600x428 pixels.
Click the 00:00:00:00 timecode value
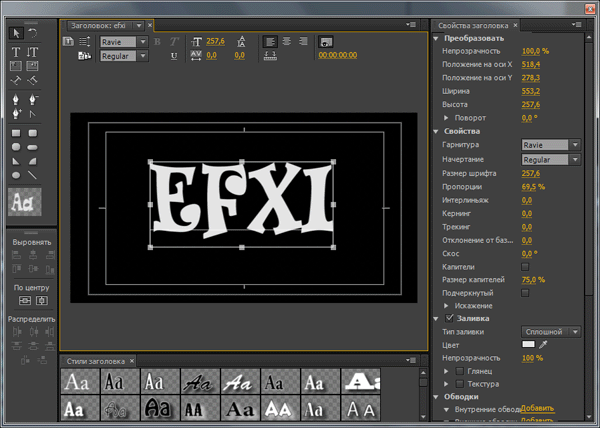(338, 55)
